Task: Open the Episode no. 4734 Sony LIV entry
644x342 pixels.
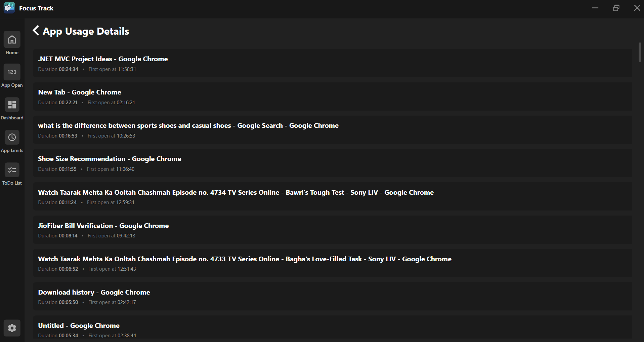Action: pos(333,196)
